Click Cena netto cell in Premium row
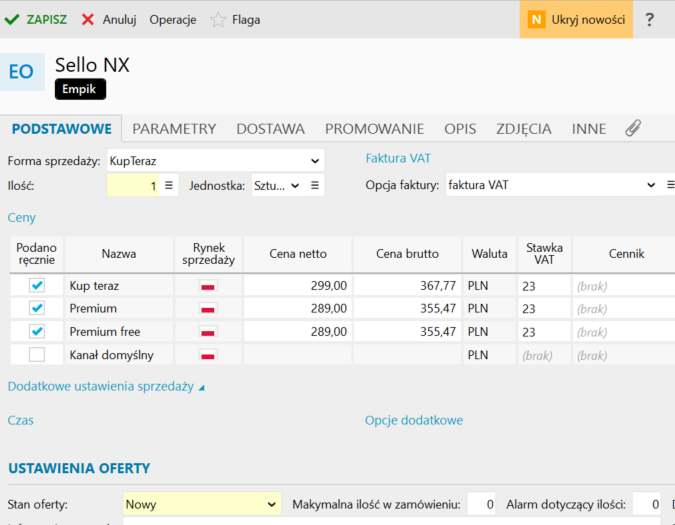Viewport: 675px width, 525px height. [298, 309]
